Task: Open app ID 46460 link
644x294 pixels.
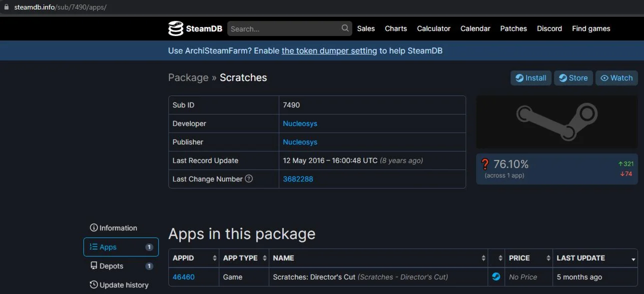Action: [183, 277]
